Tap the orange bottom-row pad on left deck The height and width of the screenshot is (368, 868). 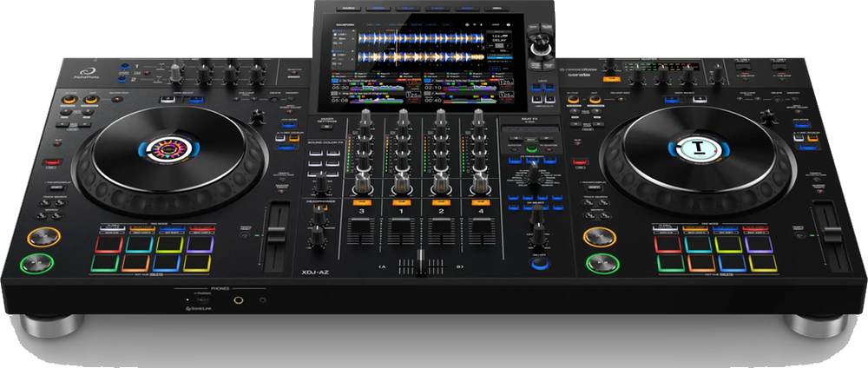pos(135,263)
